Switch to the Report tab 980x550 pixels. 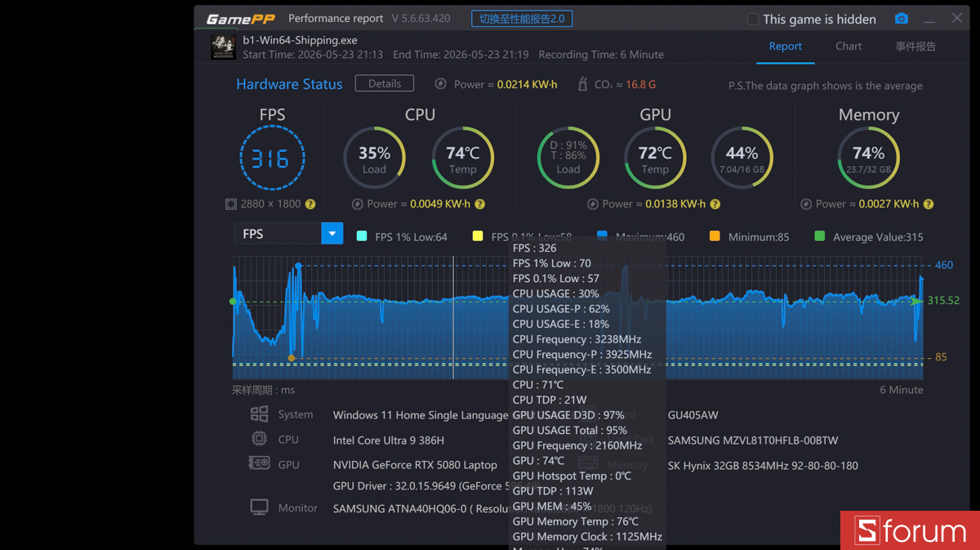tap(786, 47)
